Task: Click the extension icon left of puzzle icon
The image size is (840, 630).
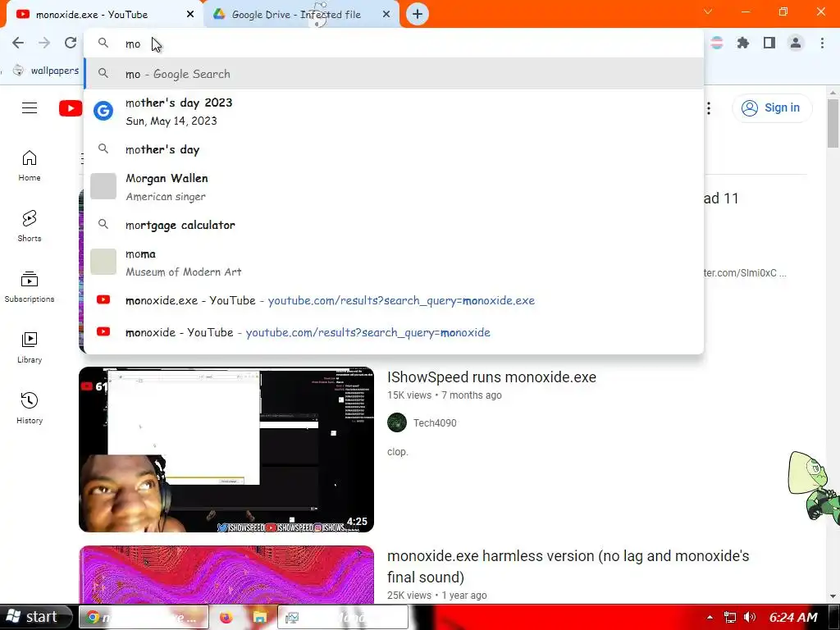Action: (x=717, y=43)
